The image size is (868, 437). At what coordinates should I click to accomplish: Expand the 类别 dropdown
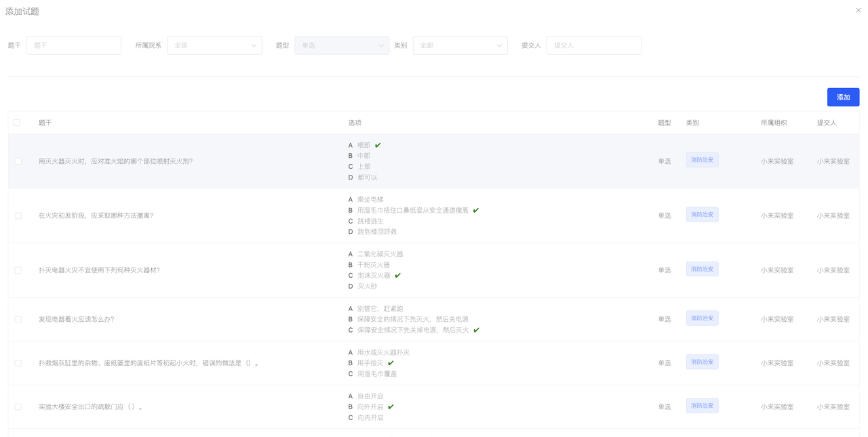(x=460, y=45)
